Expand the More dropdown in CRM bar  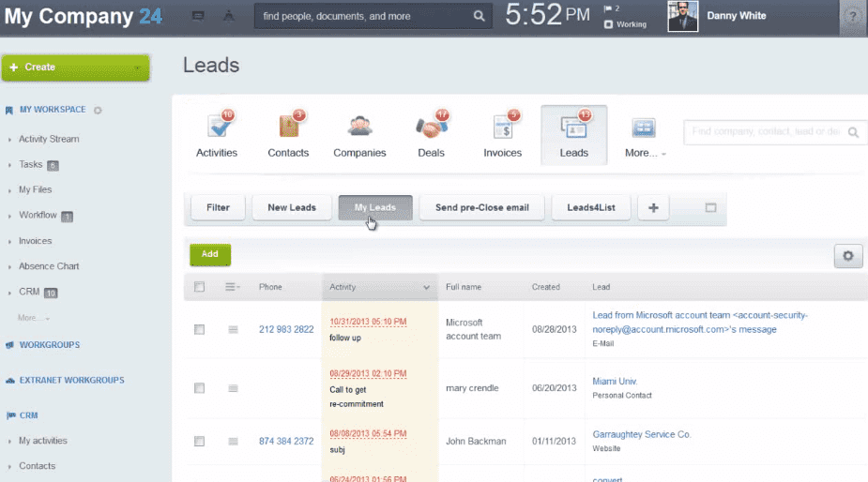point(645,153)
